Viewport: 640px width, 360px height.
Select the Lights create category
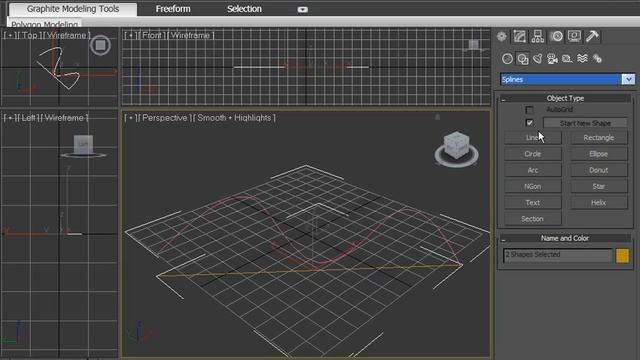[538, 59]
